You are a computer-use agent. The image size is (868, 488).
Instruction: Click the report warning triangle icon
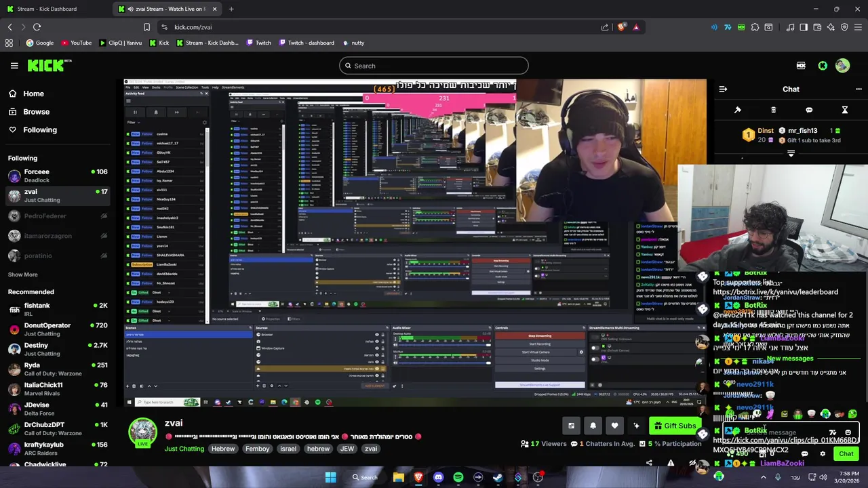click(671, 463)
